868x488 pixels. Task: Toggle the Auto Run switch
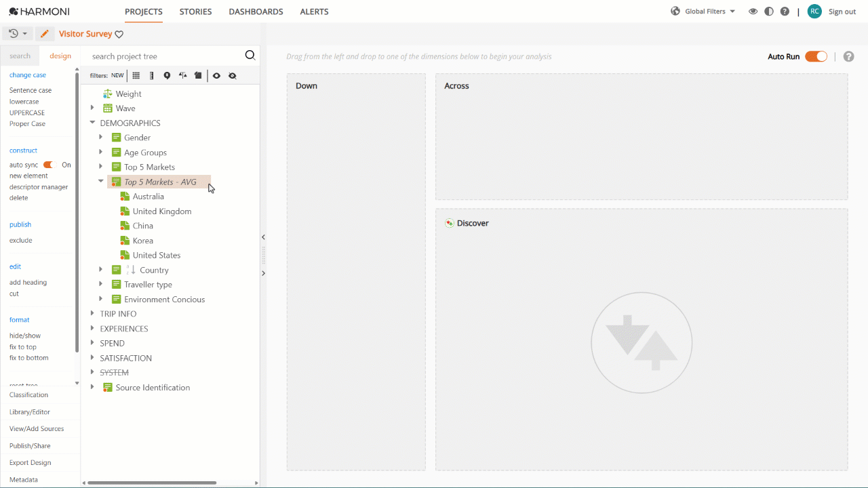tap(816, 57)
